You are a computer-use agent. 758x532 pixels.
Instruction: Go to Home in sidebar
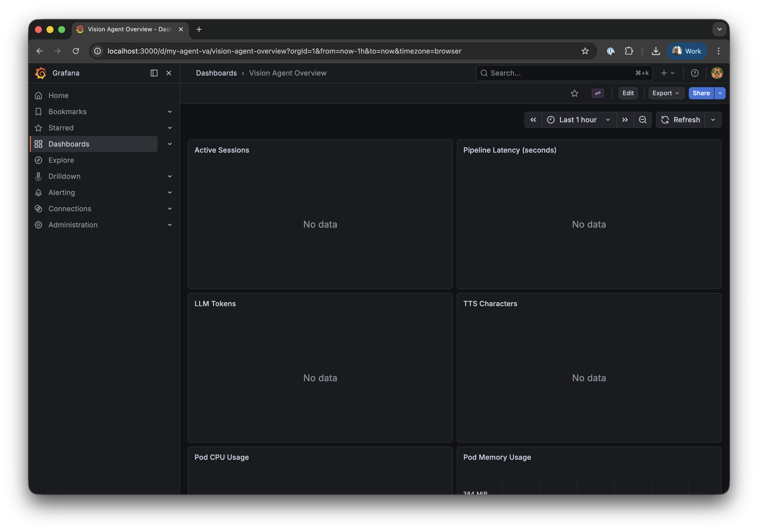pos(58,95)
